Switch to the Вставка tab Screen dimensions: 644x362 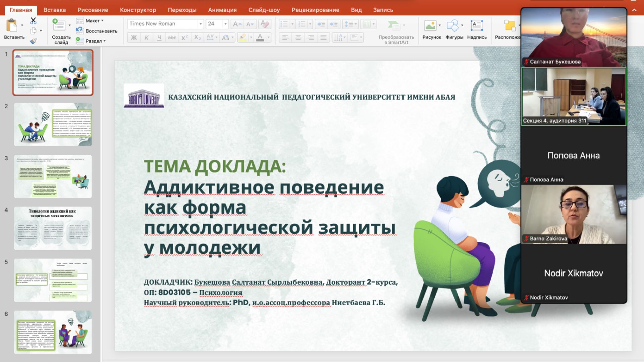(x=54, y=10)
